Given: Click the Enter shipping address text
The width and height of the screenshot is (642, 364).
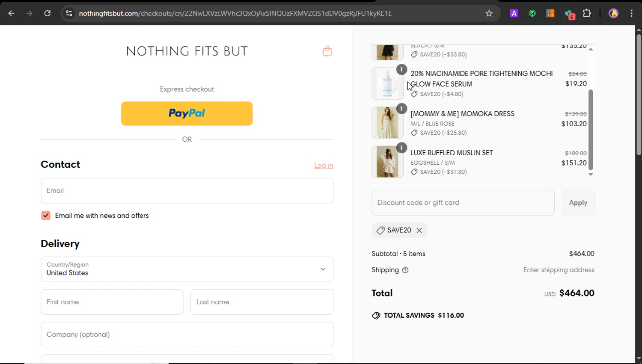Looking at the screenshot, I should point(559,270).
